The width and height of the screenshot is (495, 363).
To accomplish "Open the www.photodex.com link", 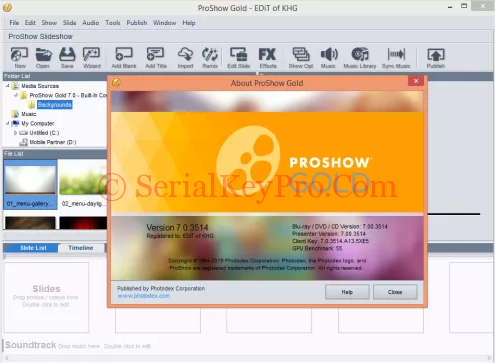I will click(144, 296).
